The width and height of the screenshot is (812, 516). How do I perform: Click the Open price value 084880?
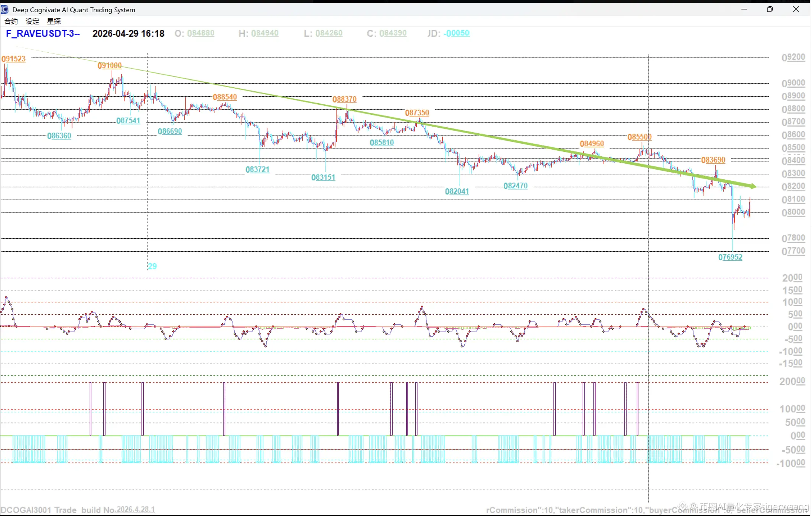[201, 33]
